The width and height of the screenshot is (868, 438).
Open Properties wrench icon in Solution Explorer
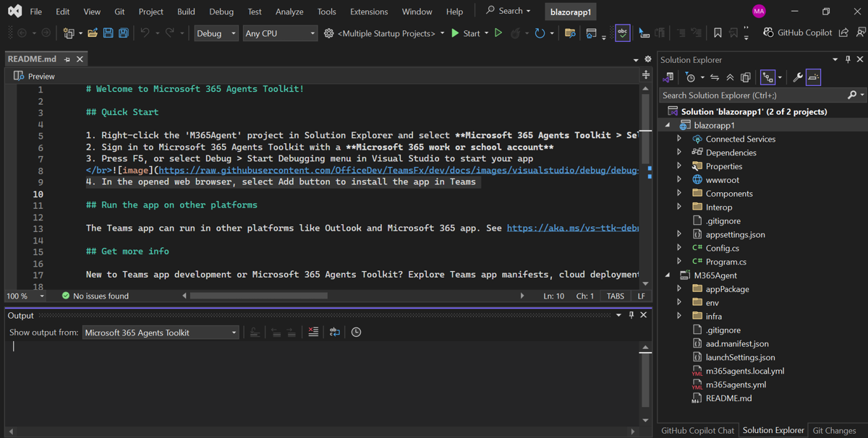797,77
